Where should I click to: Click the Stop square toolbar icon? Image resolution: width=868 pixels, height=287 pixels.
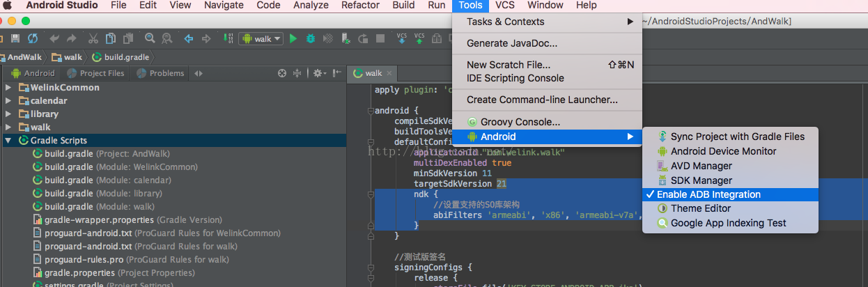[380, 39]
